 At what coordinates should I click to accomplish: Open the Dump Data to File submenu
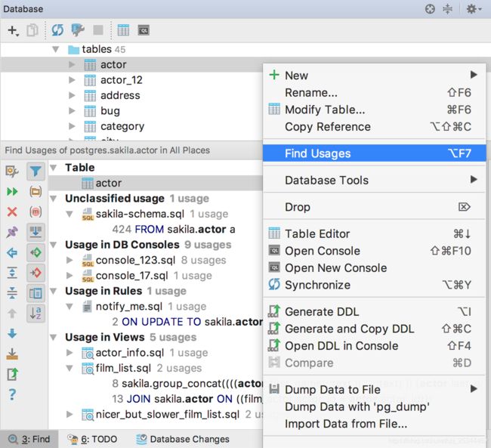(x=374, y=390)
